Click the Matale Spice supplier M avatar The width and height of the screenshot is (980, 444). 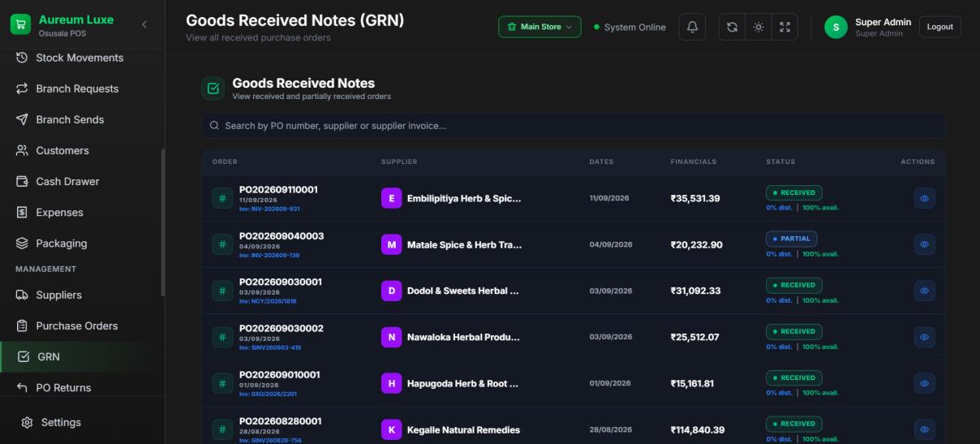point(392,244)
